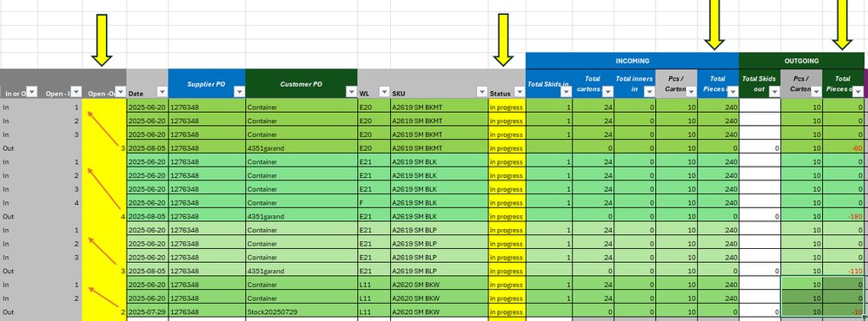The width and height of the screenshot is (868, 321).
Task: Select Open - Out value 2 in the Stock20250729 row
Action: pos(104,312)
